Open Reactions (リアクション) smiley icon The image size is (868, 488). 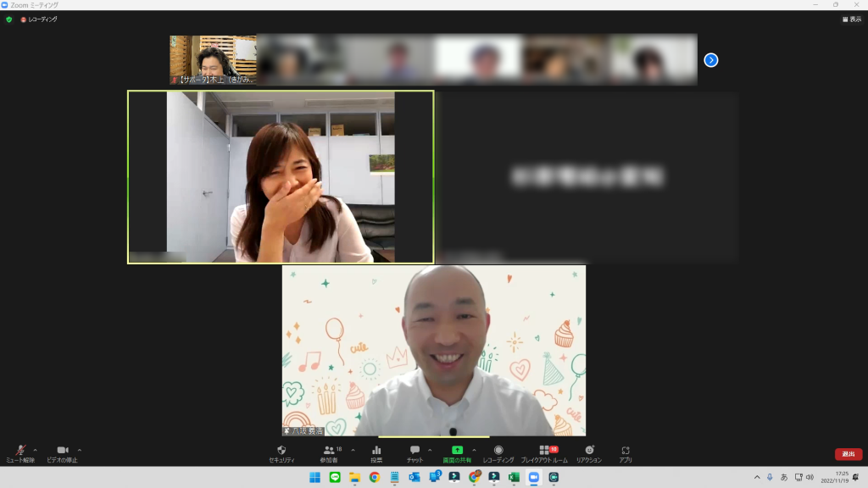click(x=589, y=453)
